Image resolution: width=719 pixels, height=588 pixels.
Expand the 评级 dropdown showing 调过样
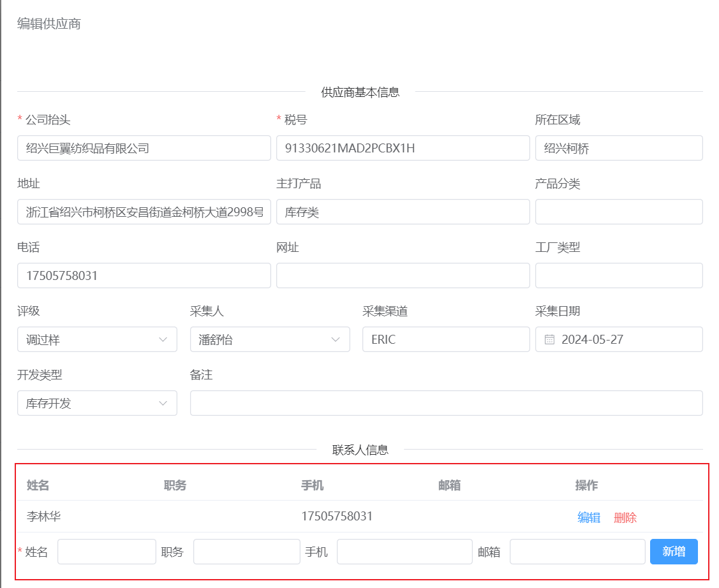(97, 339)
